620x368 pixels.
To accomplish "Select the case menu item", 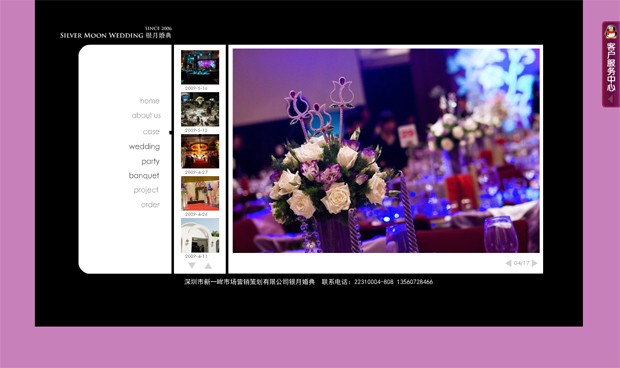I will point(151,132).
